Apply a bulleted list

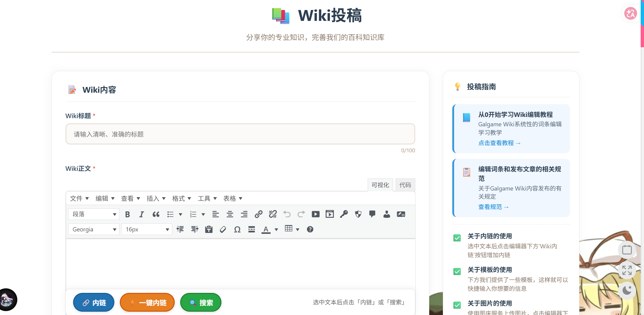click(170, 214)
